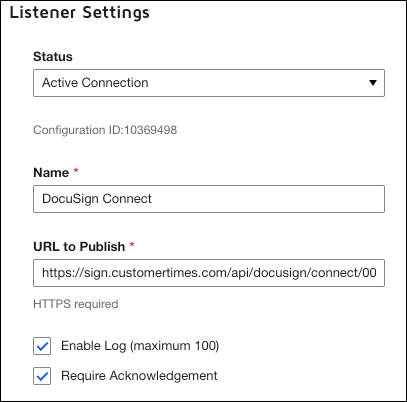The height and width of the screenshot is (402, 407).
Task: Click the Enable Log (maximum 100) label
Action: click(x=140, y=346)
